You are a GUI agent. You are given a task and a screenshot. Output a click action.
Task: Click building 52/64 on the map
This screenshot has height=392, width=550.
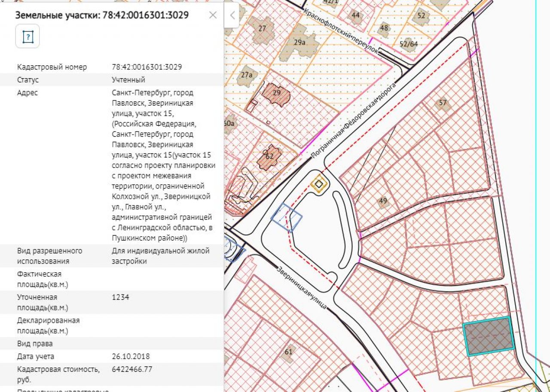[x=409, y=44]
